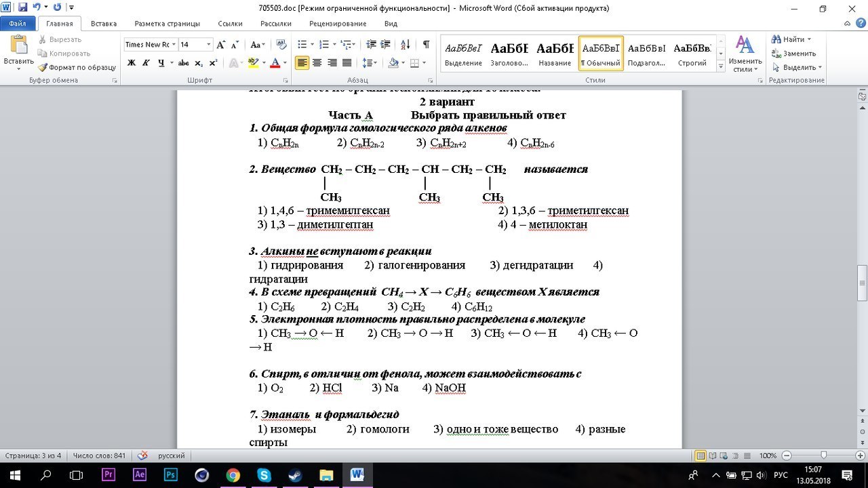Image resolution: width=868 pixels, height=488 pixels.
Task: Set align text left
Action: 302,63
